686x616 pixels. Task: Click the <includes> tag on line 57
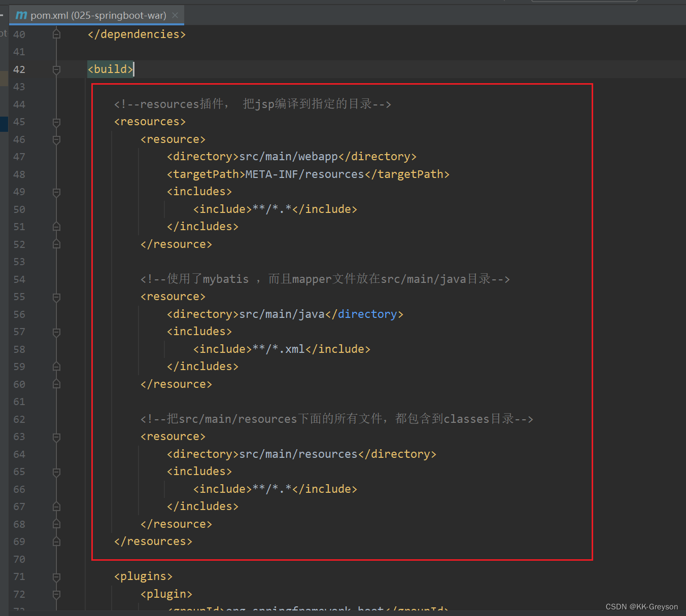pyautogui.click(x=199, y=332)
